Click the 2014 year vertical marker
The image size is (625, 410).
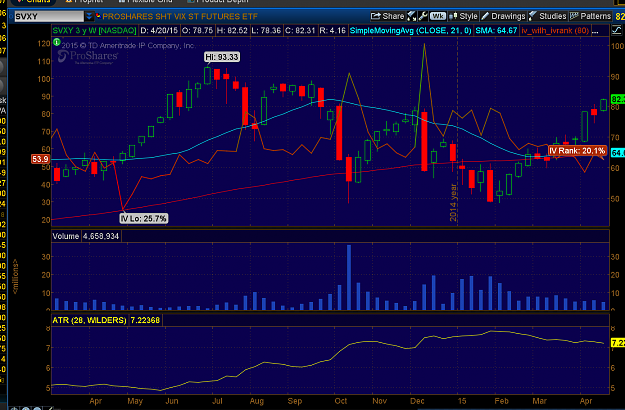tap(453, 202)
